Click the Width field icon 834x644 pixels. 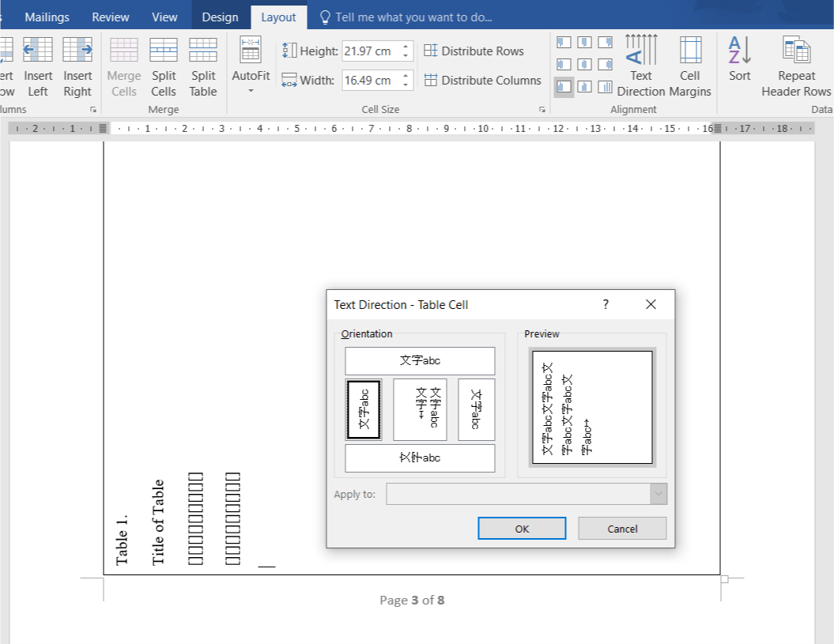[289, 81]
